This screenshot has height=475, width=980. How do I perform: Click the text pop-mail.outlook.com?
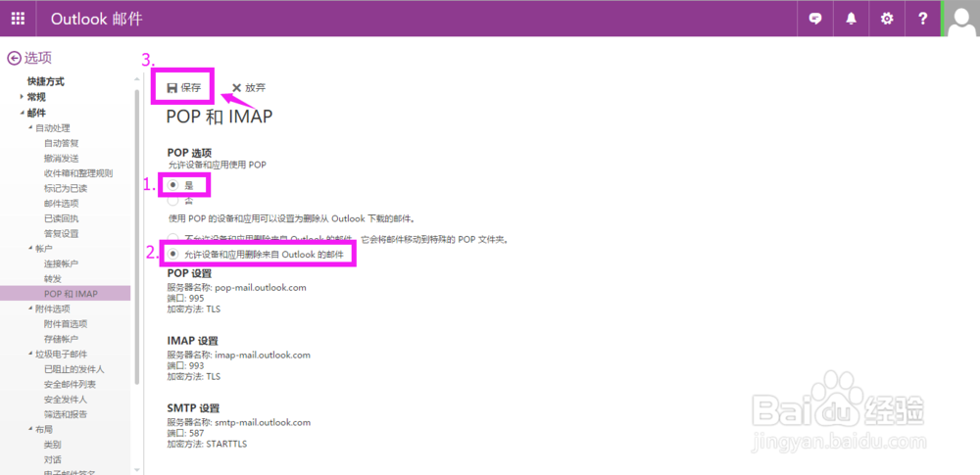click(260, 288)
